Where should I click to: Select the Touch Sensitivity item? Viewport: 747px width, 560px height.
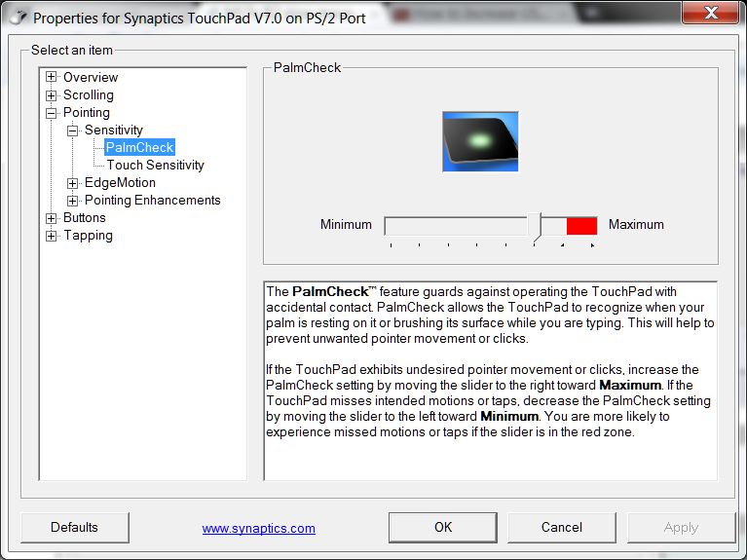pyautogui.click(x=155, y=165)
